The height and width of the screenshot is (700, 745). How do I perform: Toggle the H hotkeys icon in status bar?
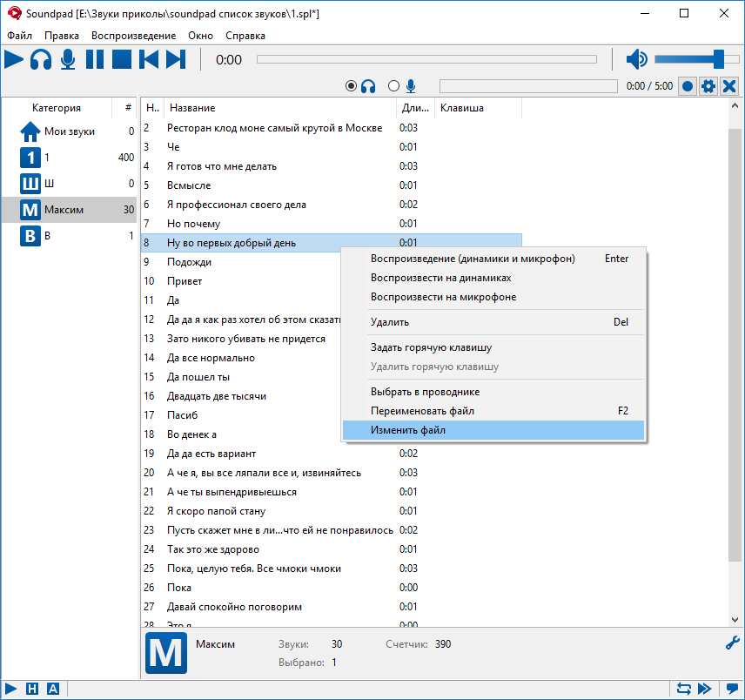tap(32, 689)
